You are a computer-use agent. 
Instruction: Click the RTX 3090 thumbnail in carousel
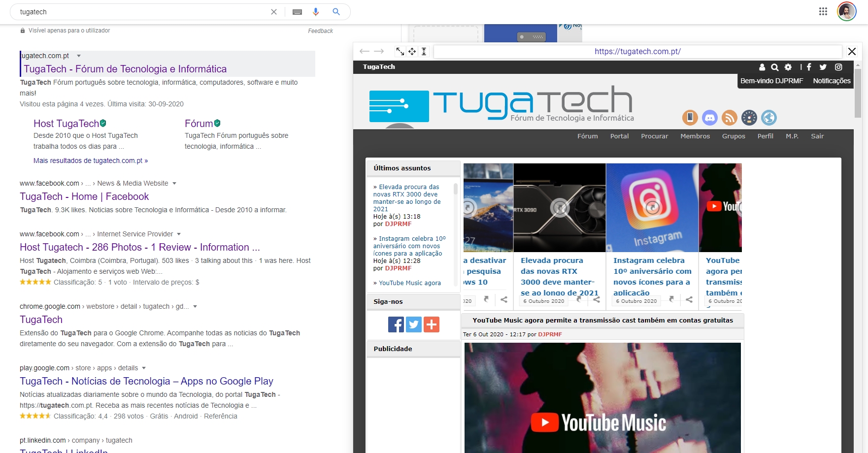tap(560, 208)
